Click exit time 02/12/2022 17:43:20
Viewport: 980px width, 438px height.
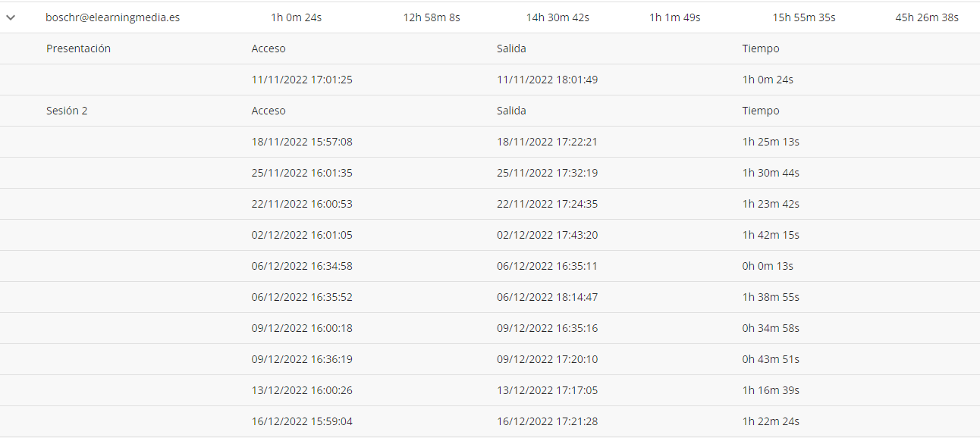click(x=547, y=235)
